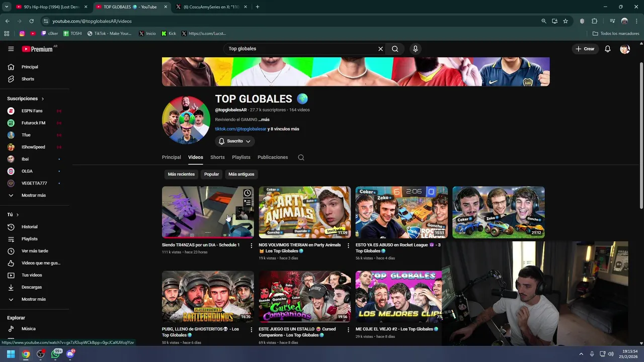Viewport: 644px width, 362px height.
Task: Open Playlists in the sidebar
Action: (x=35, y=239)
